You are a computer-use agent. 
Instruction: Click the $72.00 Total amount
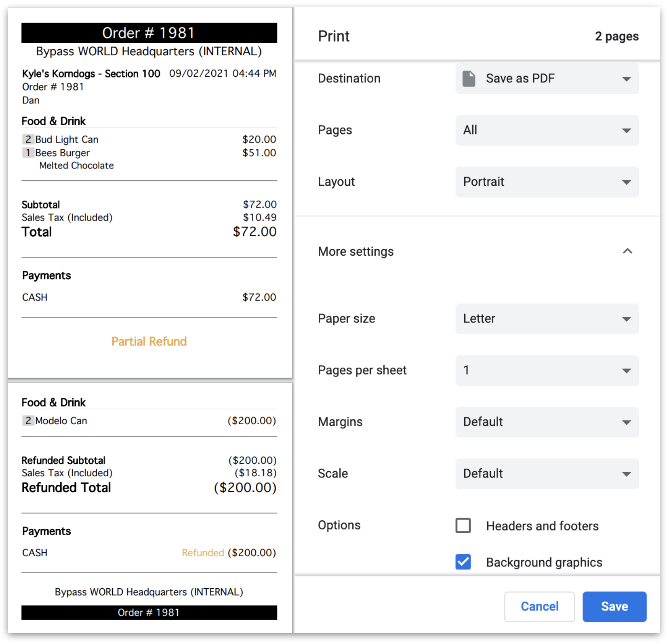coord(255,232)
